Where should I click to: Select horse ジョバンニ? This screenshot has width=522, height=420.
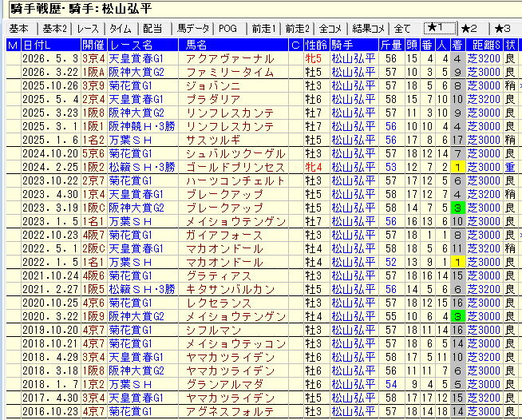[x=213, y=86]
